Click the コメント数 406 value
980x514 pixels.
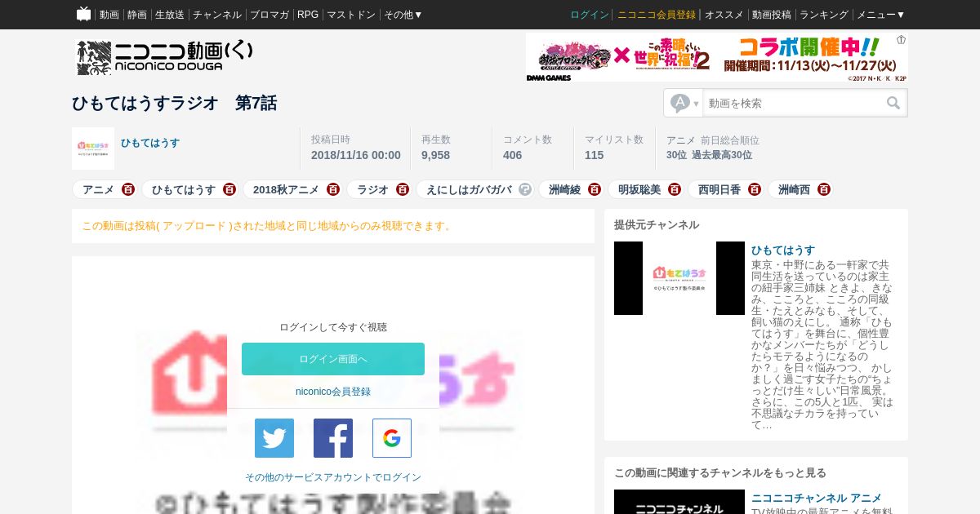512,155
